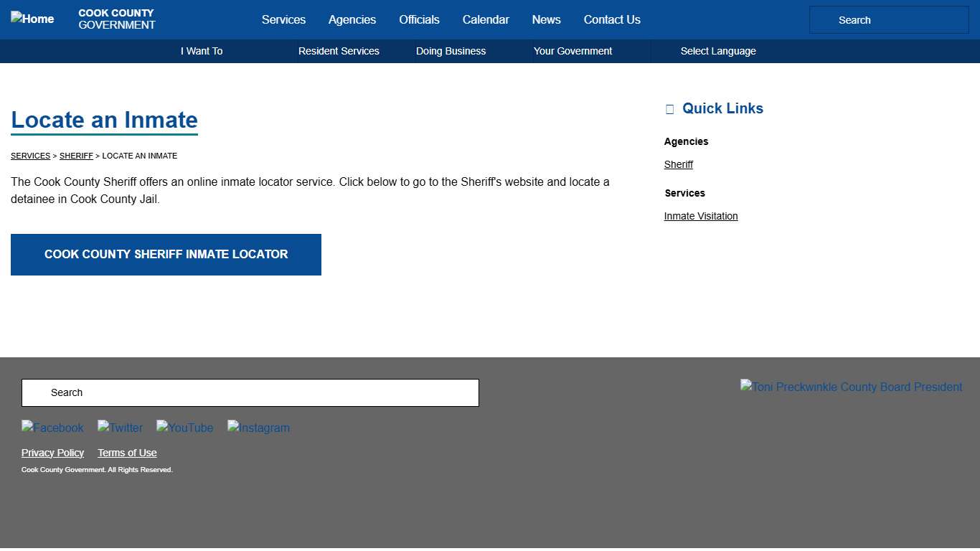Open the Services menu item
Image resolution: width=980 pixels, height=551 pixels.
(x=283, y=19)
